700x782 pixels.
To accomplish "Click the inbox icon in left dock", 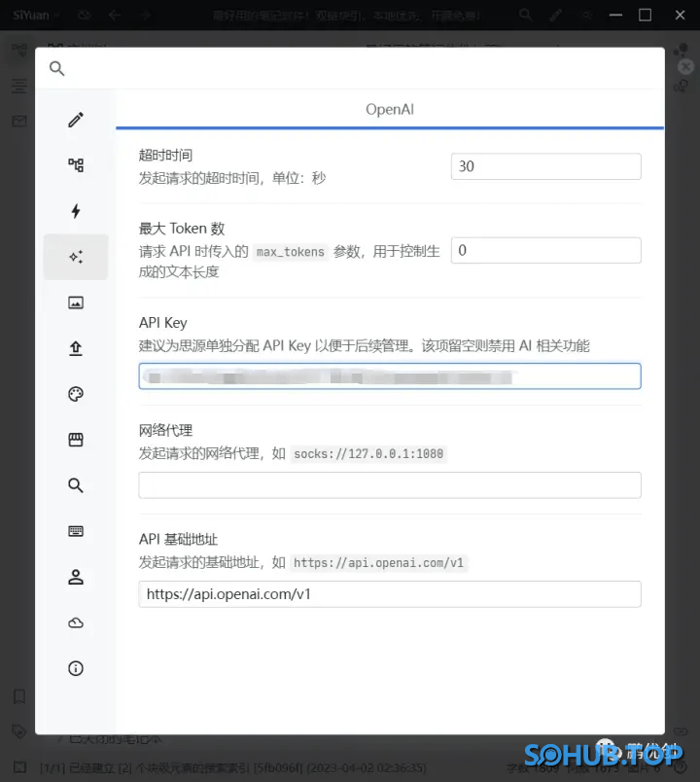I will coord(19,122).
